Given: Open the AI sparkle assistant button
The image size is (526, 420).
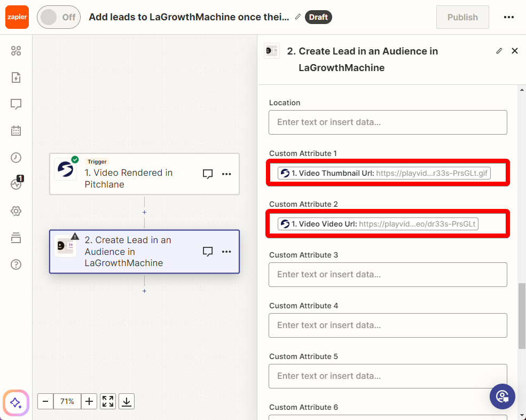Looking at the screenshot, I should click(x=16, y=402).
